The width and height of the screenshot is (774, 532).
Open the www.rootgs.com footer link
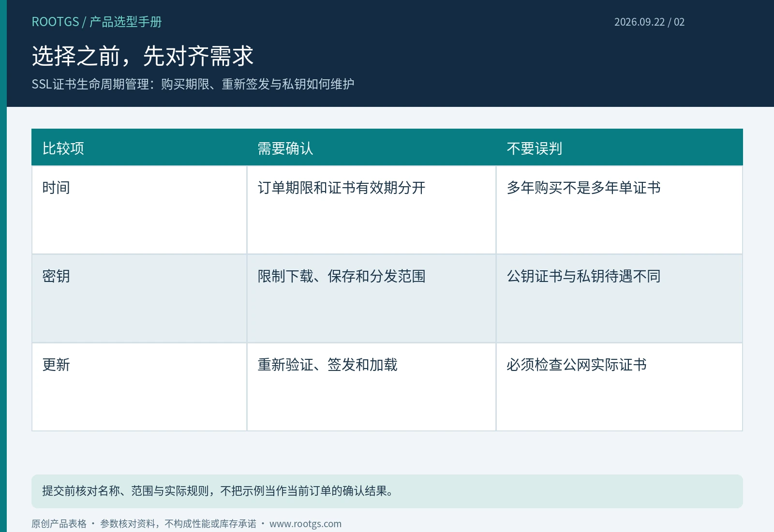305,524
